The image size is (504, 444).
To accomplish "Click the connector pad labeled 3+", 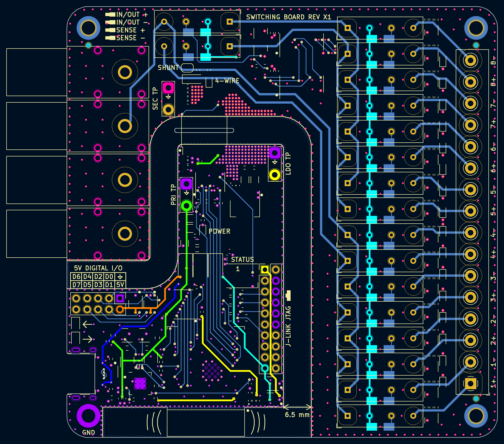I will tap(471, 298).
